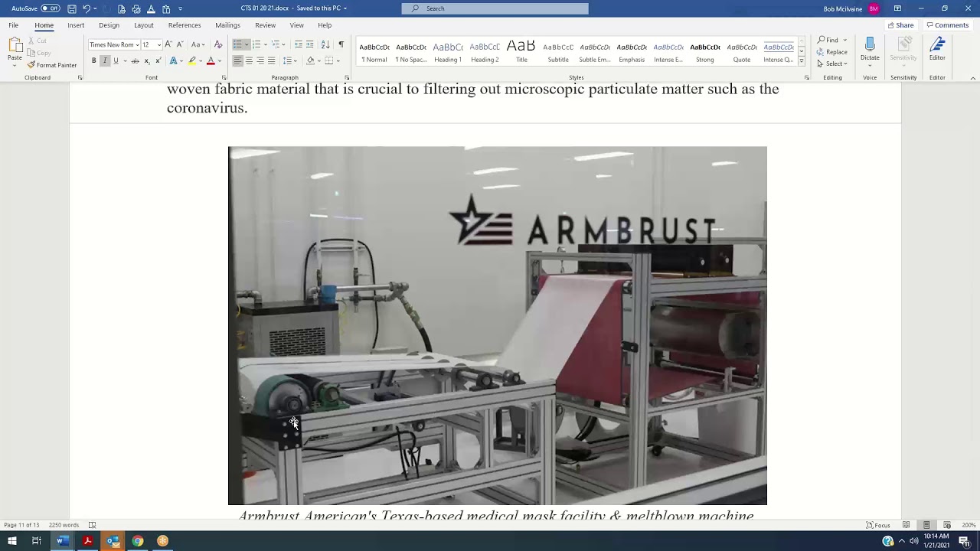Click Increase Indent icon

click(310, 44)
